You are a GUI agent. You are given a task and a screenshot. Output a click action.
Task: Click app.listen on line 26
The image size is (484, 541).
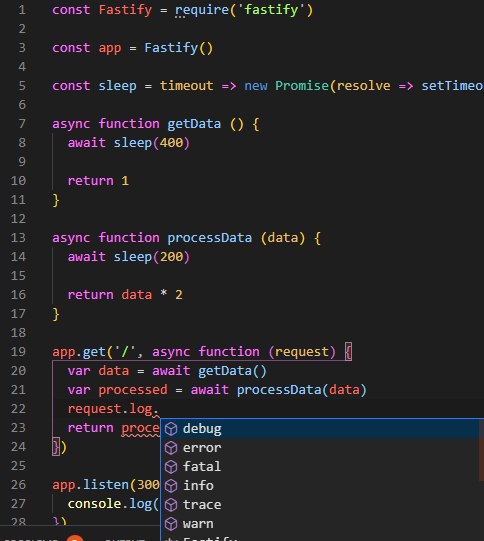point(90,485)
